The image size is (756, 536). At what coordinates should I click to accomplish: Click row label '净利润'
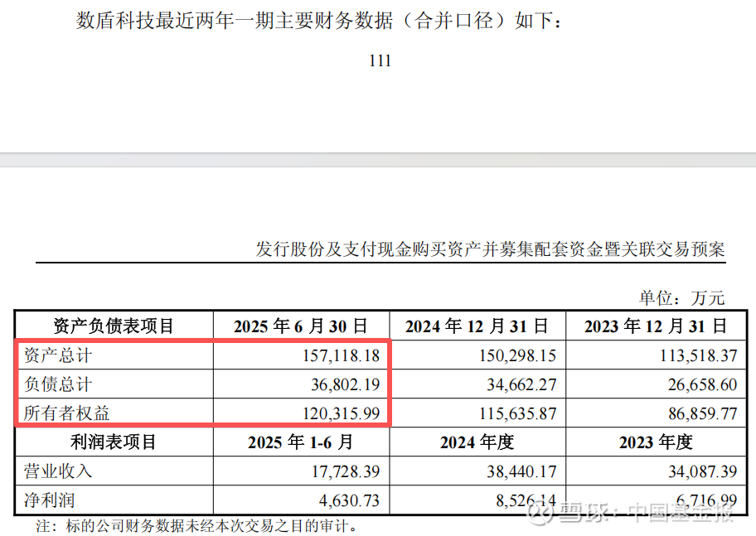tap(49, 500)
